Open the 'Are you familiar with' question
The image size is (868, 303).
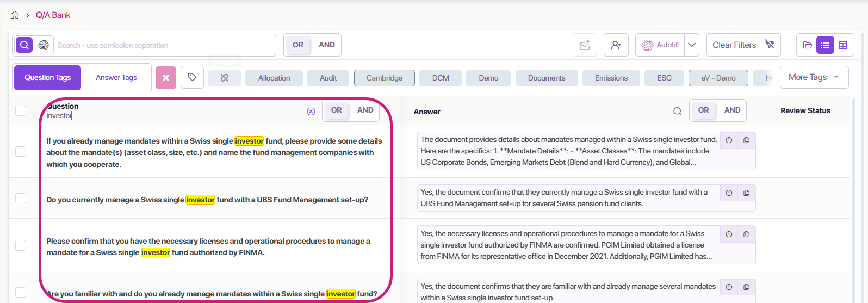pyautogui.click(x=212, y=294)
